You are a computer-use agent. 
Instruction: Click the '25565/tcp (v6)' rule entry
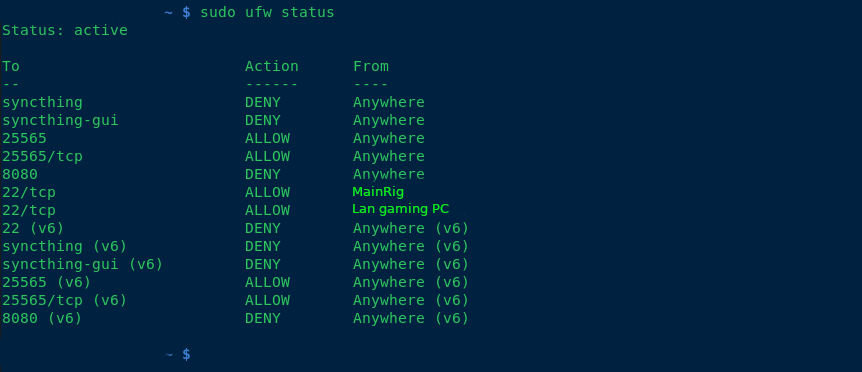pos(65,300)
